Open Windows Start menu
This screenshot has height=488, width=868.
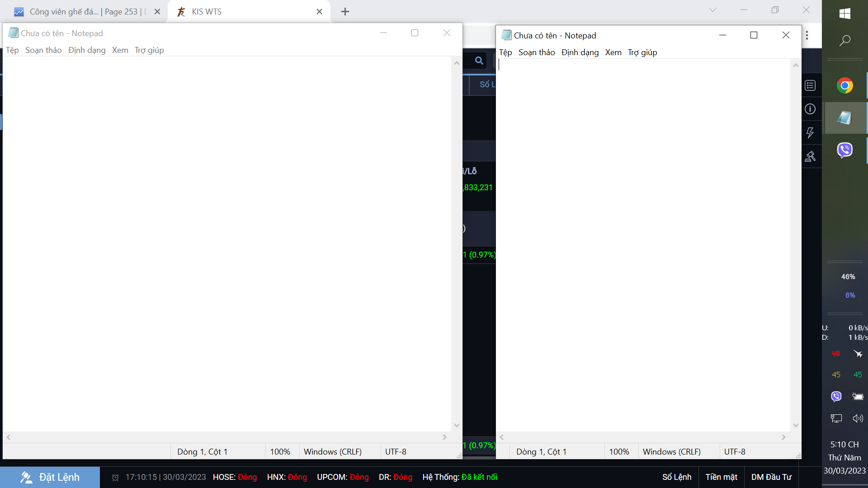844,14
